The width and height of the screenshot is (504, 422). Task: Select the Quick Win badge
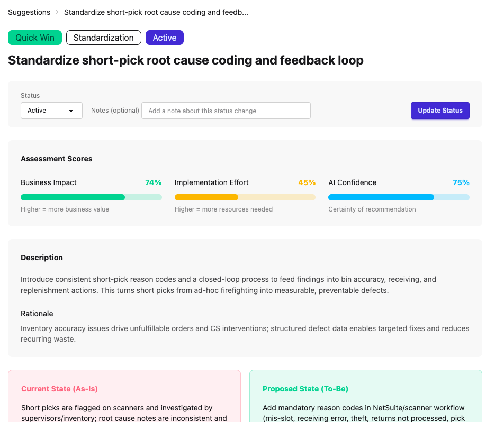pyautogui.click(x=34, y=38)
